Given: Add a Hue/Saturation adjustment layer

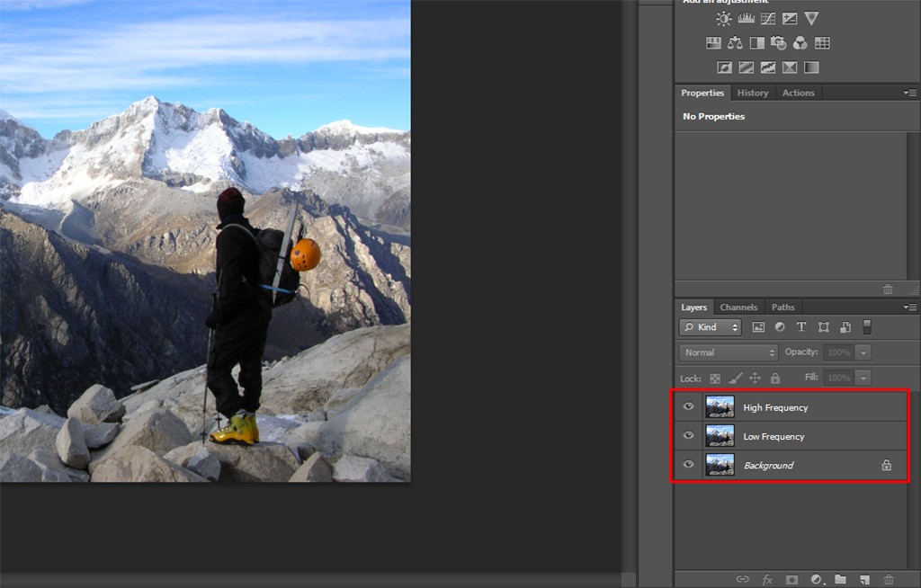Looking at the screenshot, I should point(713,43).
